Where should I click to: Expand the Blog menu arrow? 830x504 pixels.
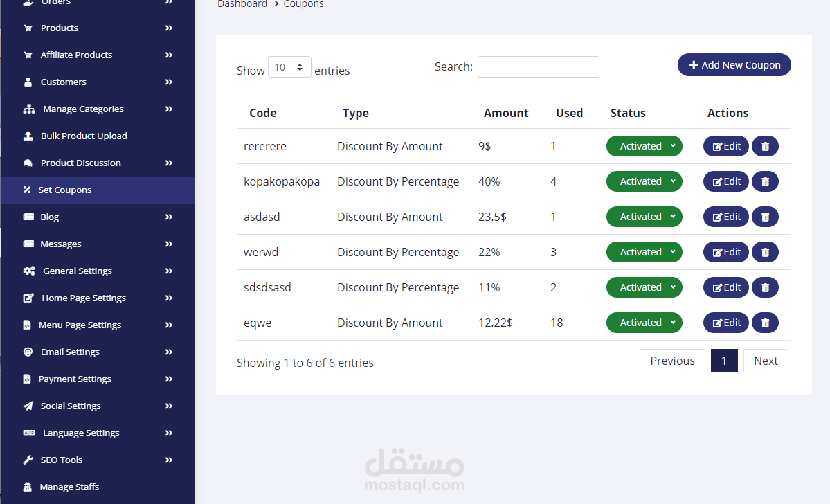[169, 217]
